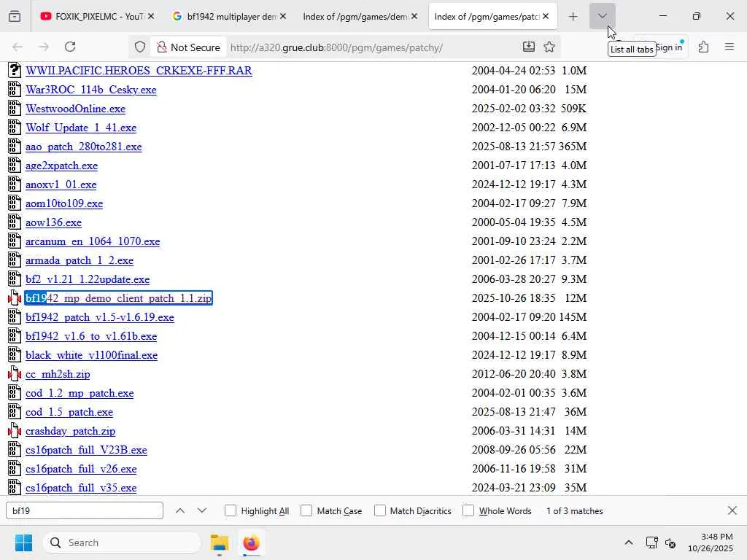Viewport: 747px width, 560px height.
Task: Download bf1942_mp_demo_client_patch_1.1.zip
Action: pyautogui.click(x=118, y=298)
